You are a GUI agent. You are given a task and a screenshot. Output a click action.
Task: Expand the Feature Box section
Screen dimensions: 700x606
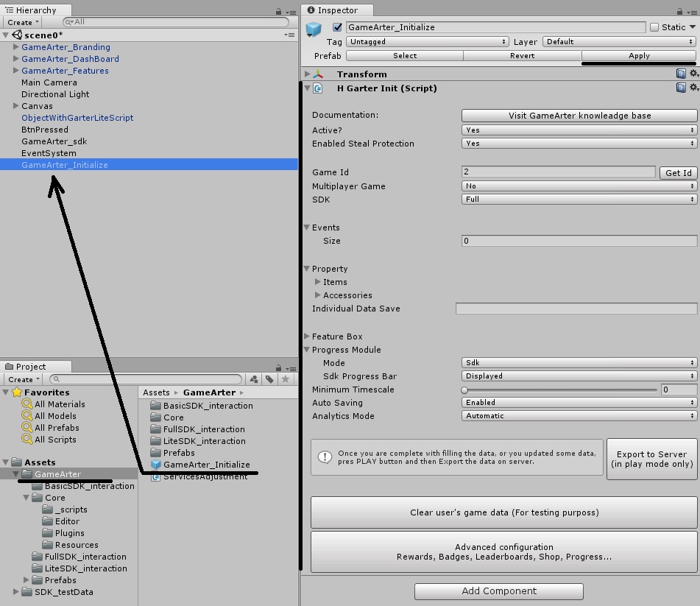[307, 337]
